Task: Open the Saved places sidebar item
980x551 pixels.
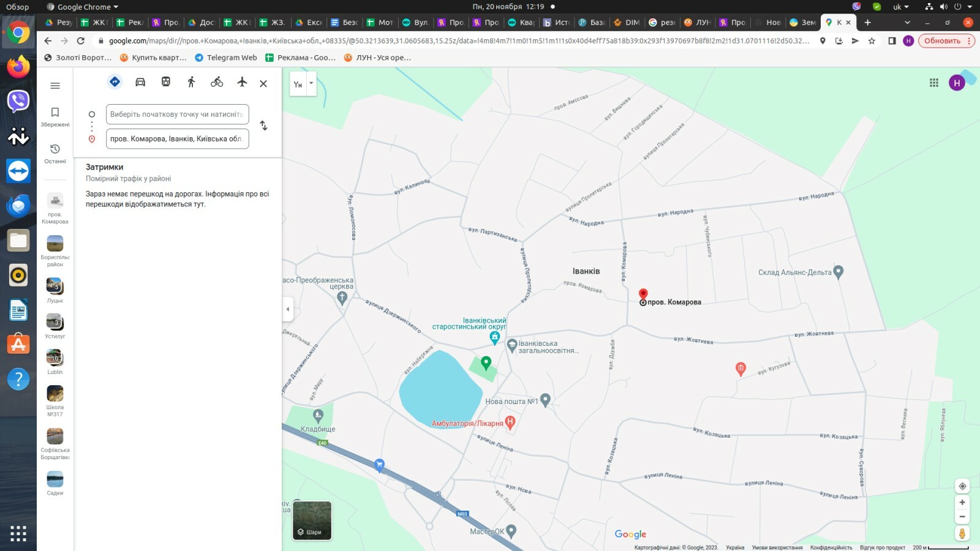Action: point(55,116)
